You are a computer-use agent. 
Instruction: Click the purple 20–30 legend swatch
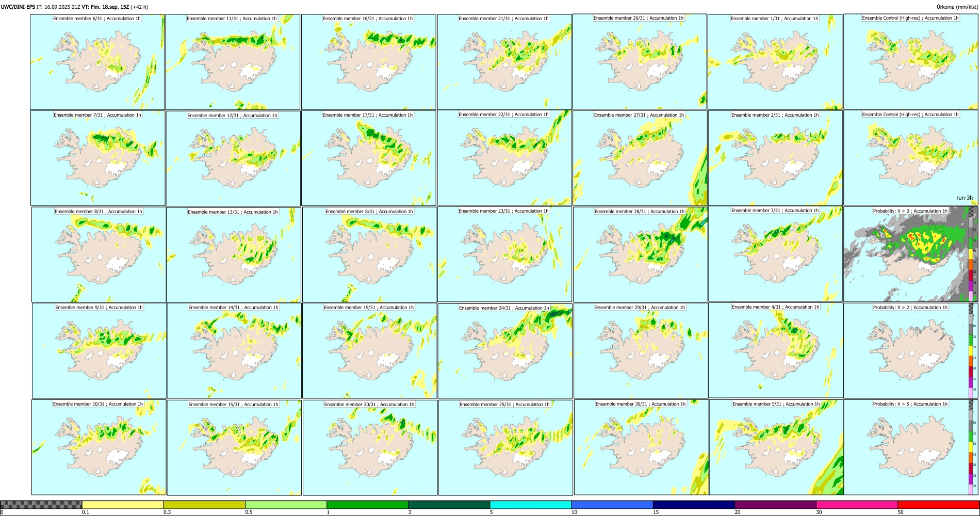(775, 505)
